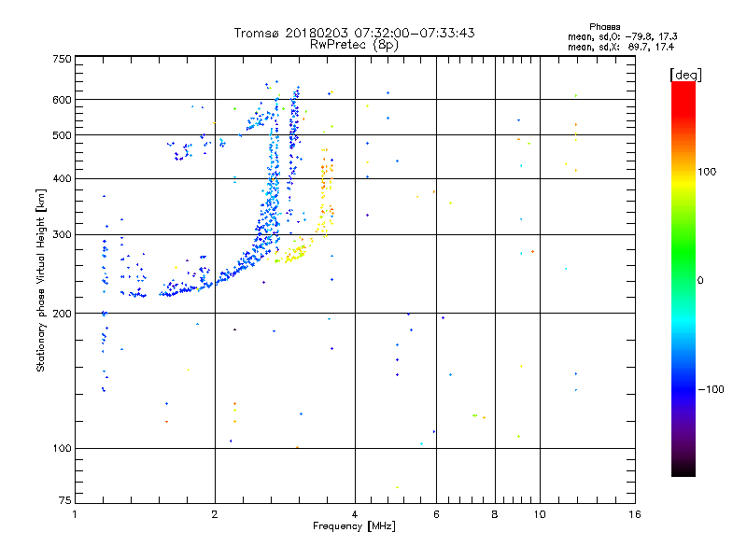Click the yellow-orange X-mode trace cluster near 3.5 MHz
Screen dimensions: 747x560
(x=326, y=193)
